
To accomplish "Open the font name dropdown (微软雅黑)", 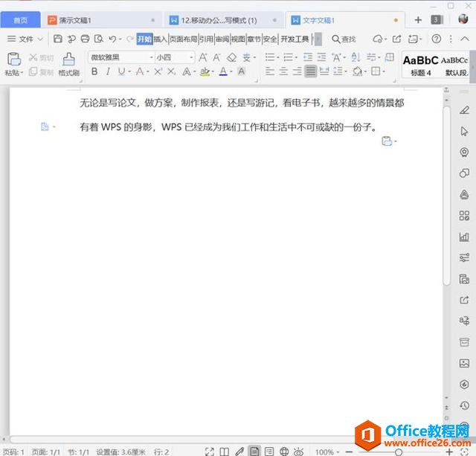I will point(121,57).
